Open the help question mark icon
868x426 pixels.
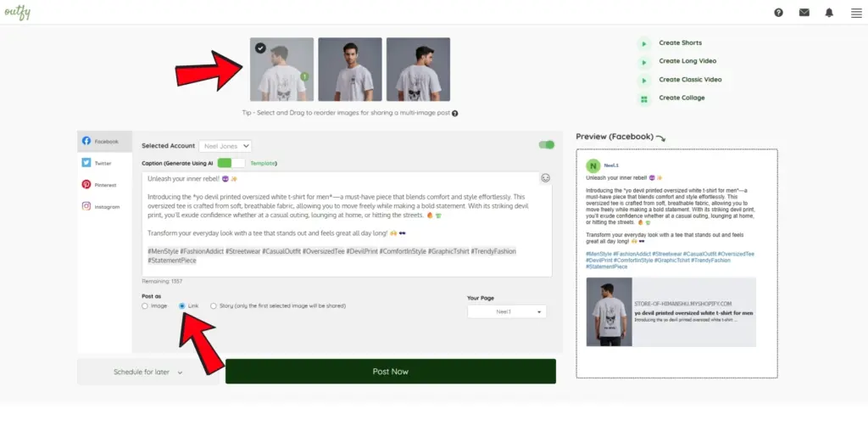pyautogui.click(x=778, y=13)
